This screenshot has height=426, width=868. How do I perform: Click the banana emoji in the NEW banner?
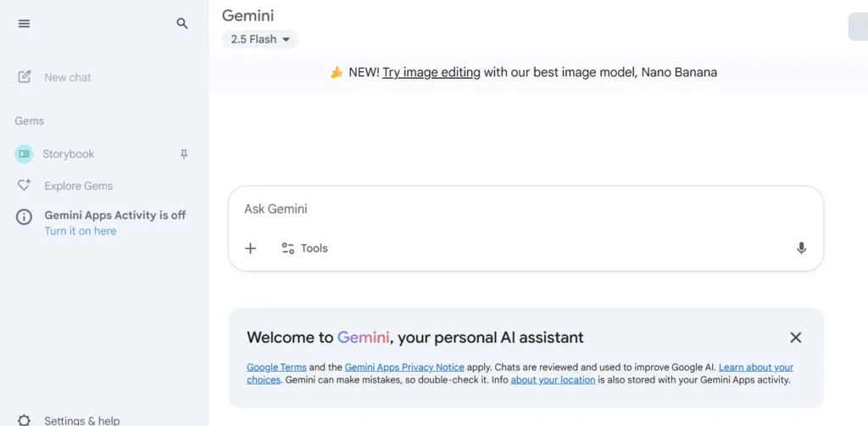pos(337,72)
